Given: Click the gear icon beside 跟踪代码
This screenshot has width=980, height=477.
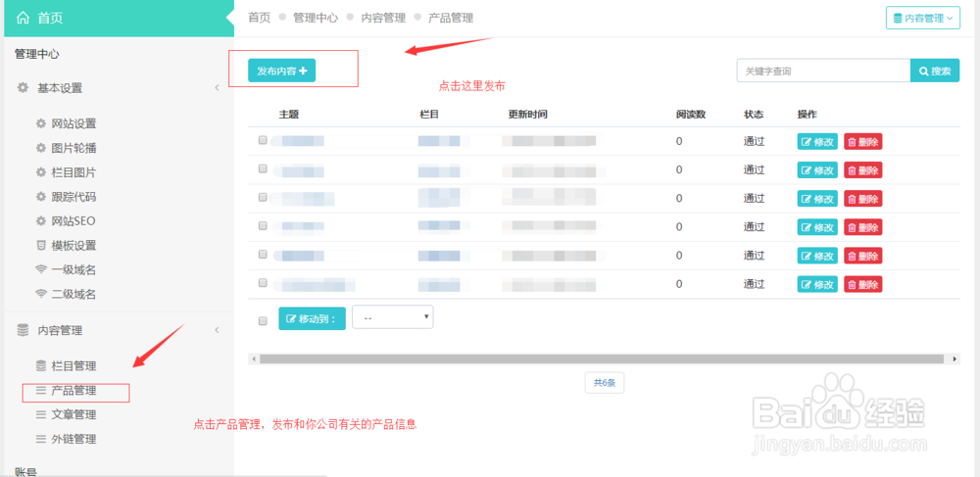Looking at the screenshot, I should (41, 197).
